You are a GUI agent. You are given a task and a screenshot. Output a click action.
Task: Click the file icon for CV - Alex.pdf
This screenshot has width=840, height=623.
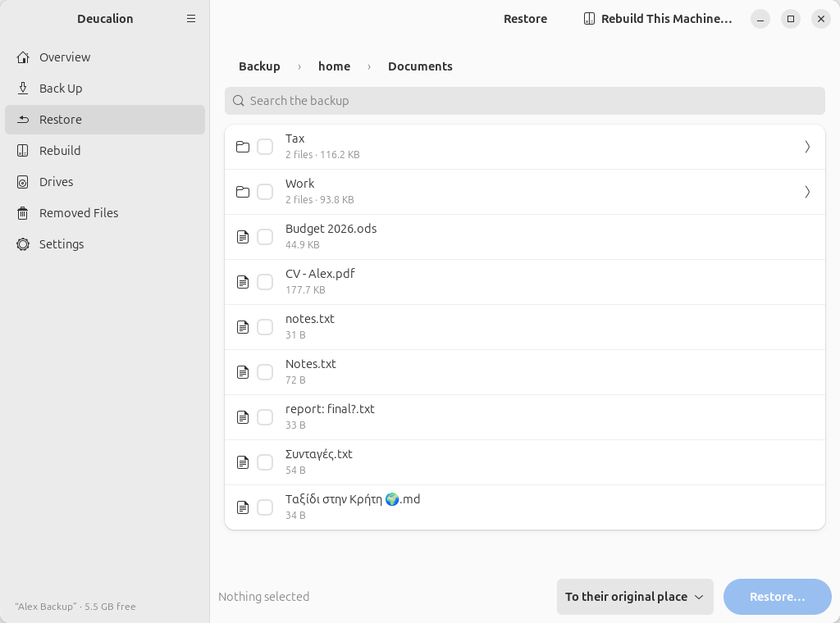coord(243,281)
